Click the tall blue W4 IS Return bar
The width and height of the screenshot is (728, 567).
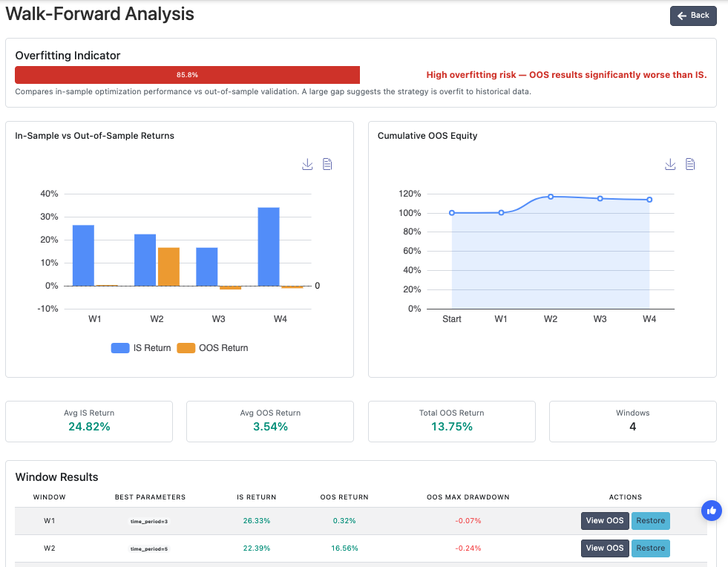269,246
